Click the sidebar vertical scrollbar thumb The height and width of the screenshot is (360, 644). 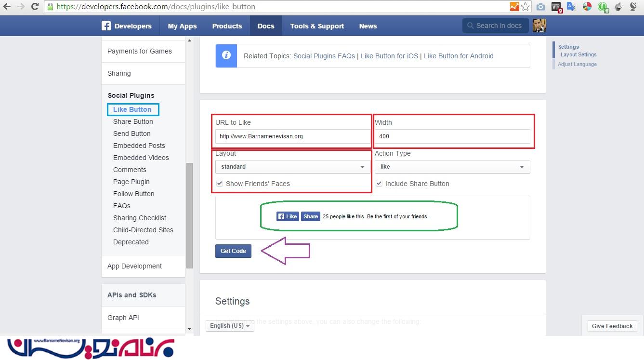click(x=189, y=215)
